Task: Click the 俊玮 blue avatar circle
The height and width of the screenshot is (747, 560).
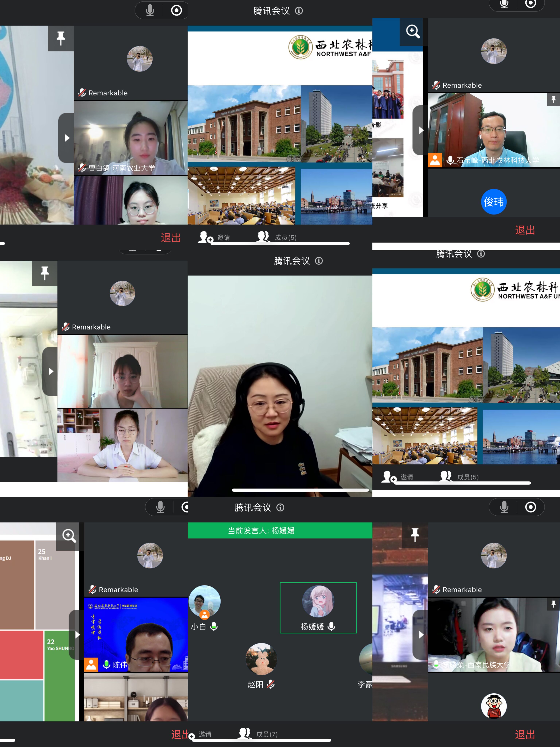Action: tap(493, 202)
